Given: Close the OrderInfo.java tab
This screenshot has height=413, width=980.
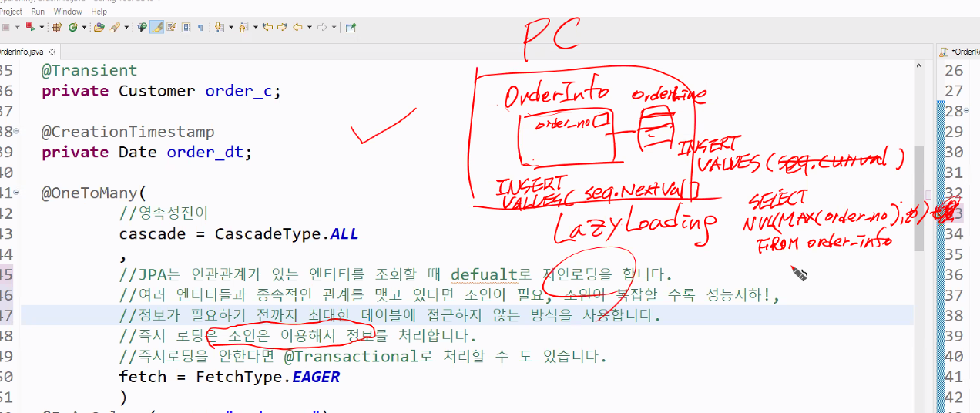Looking at the screenshot, I should tap(52, 52).
